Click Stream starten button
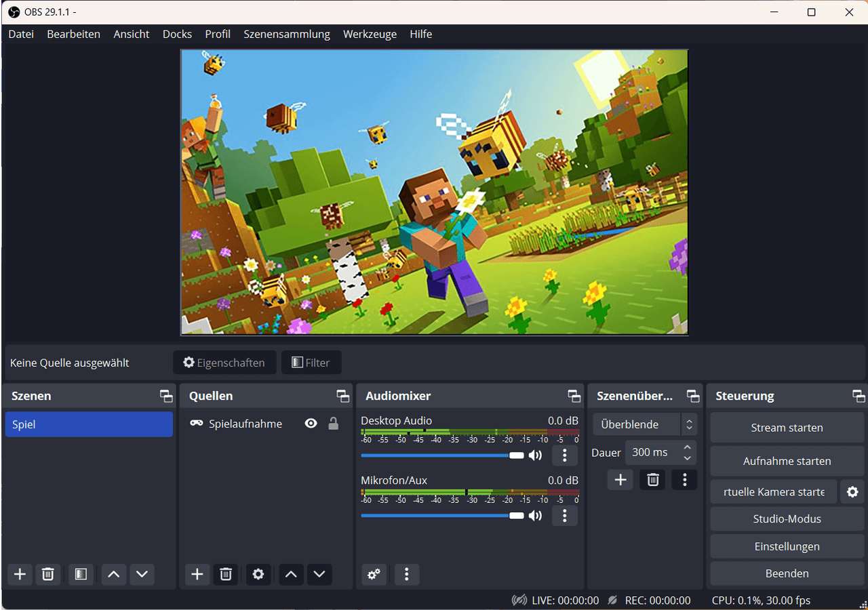Image resolution: width=868 pixels, height=610 pixels. coord(787,428)
